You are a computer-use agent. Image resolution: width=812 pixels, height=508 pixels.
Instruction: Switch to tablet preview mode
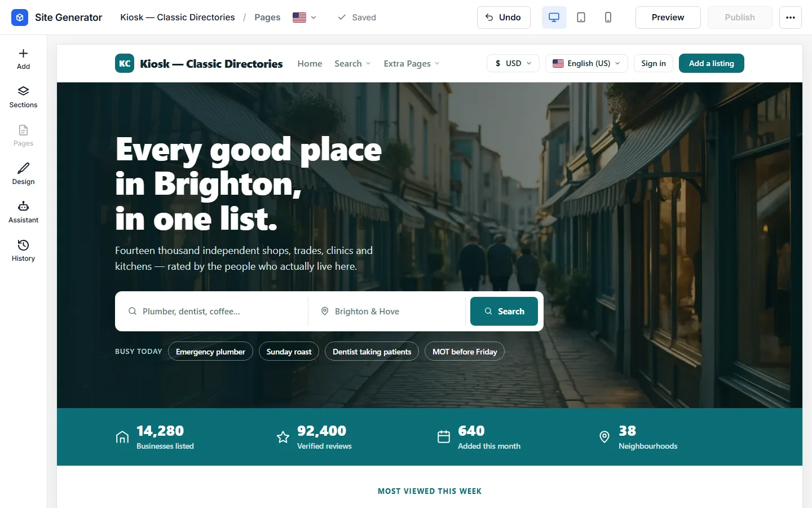[581, 17]
